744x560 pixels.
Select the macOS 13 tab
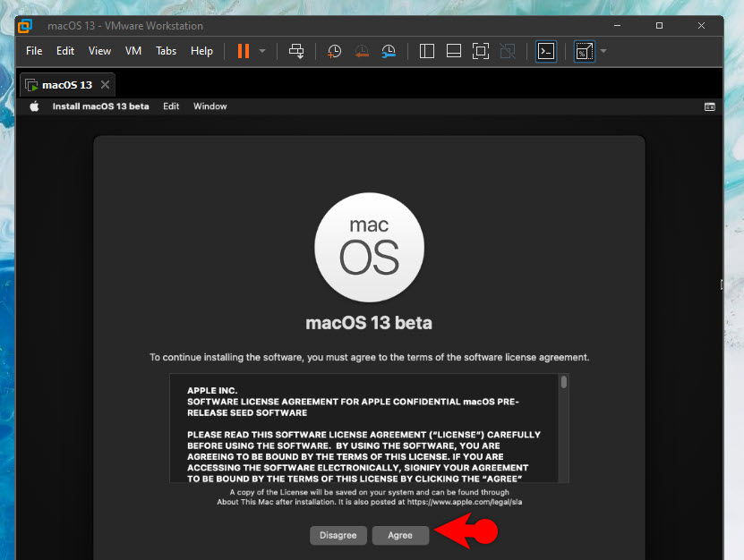pos(67,85)
